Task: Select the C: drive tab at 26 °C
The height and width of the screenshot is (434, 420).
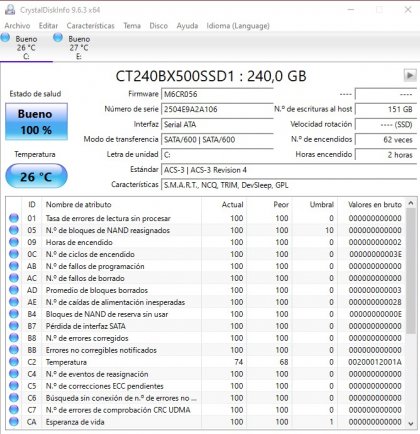Action: pyautogui.click(x=26, y=47)
